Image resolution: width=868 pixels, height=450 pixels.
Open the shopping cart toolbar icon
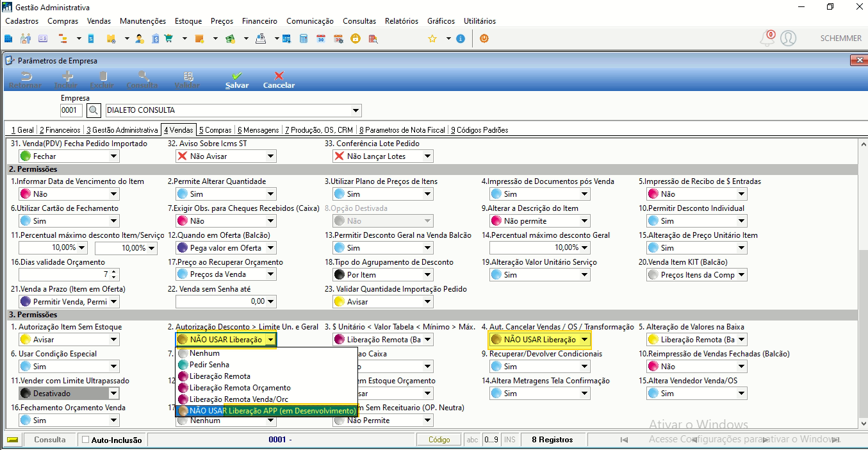click(168, 38)
